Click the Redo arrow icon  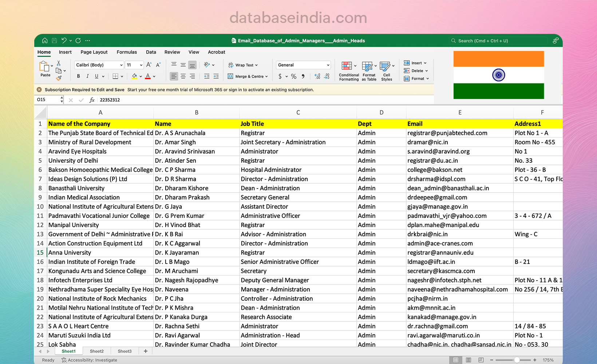pos(78,40)
